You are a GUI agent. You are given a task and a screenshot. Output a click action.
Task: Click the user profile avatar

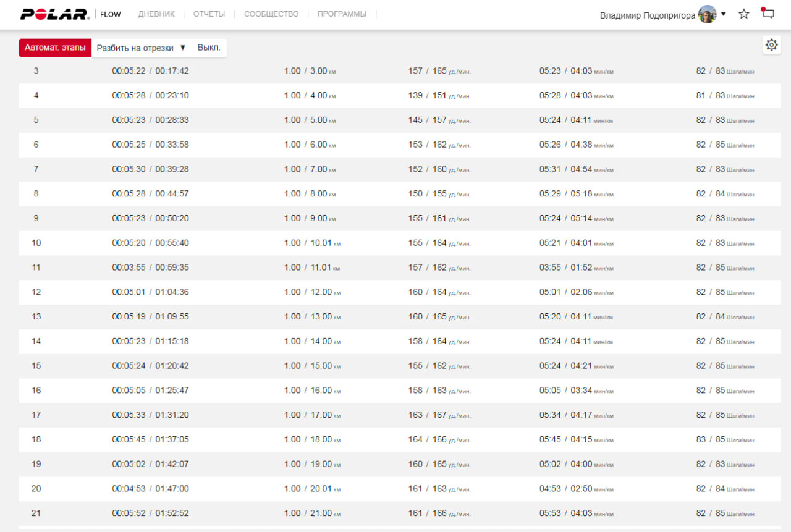click(707, 14)
